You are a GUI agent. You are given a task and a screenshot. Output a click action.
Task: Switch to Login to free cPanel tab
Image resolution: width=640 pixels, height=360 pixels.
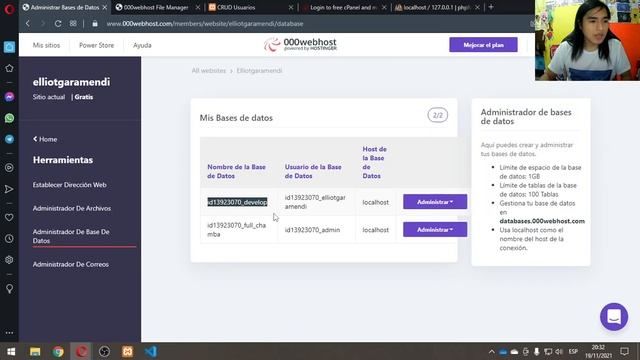pyautogui.click(x=343, y=7)
